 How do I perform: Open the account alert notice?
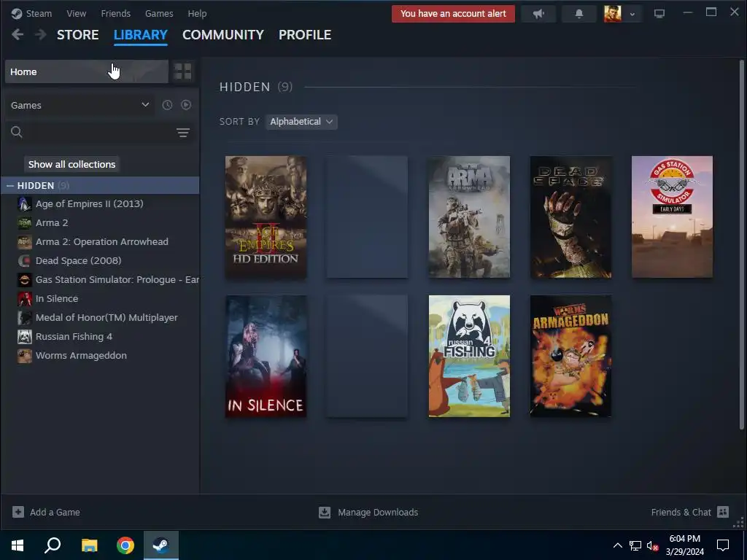[453, 14]
